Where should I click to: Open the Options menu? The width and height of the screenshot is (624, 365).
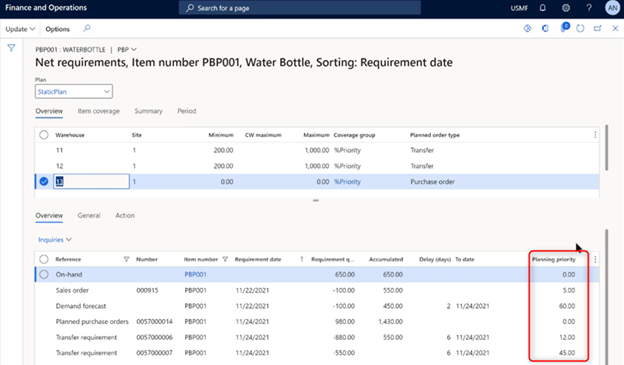(57, 29)
